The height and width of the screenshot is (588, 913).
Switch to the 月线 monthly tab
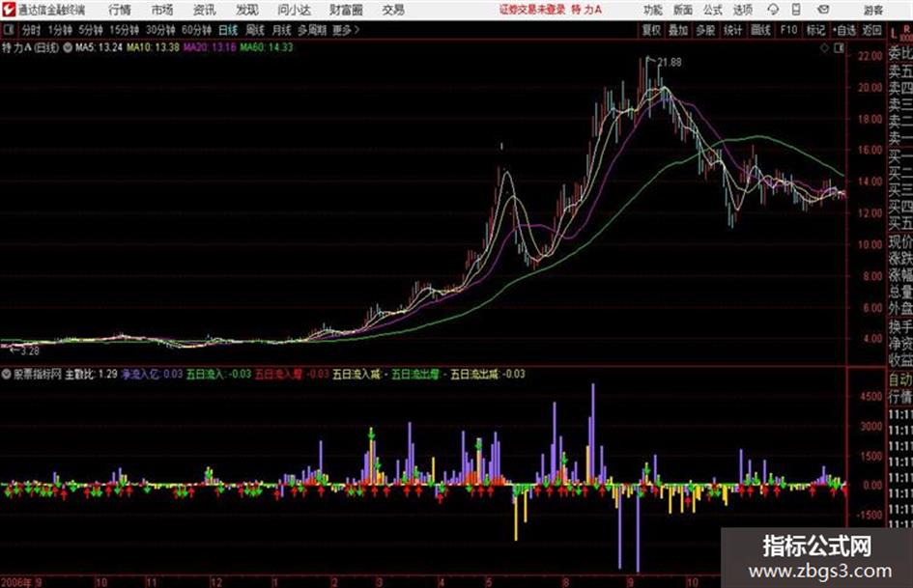pos(282,30)
